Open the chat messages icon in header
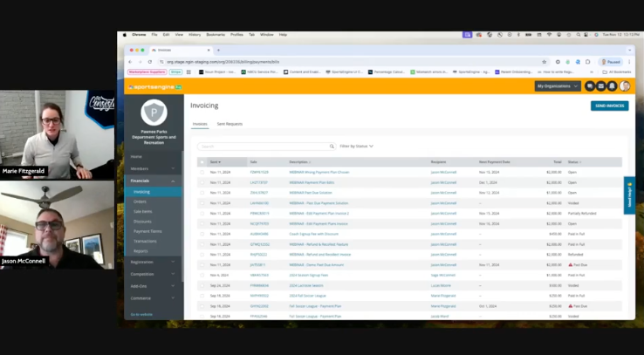This screenshot has width=644, height=355. [x=590, y=86]
